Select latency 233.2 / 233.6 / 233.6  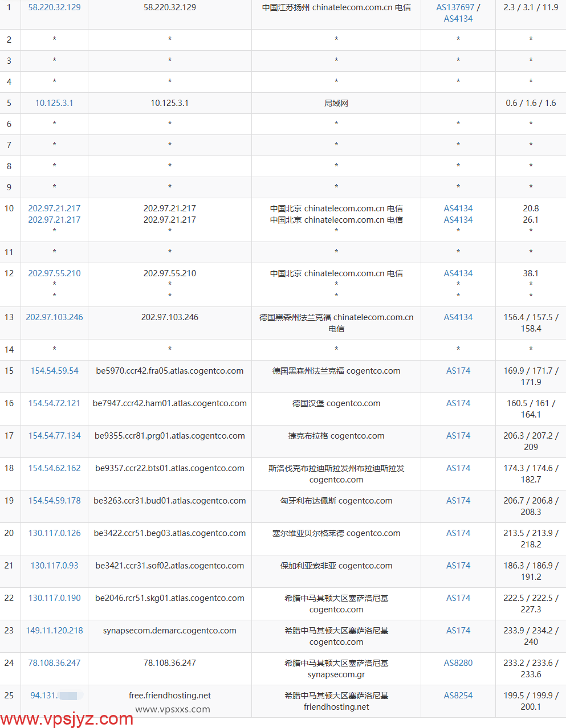click(531, 669)
